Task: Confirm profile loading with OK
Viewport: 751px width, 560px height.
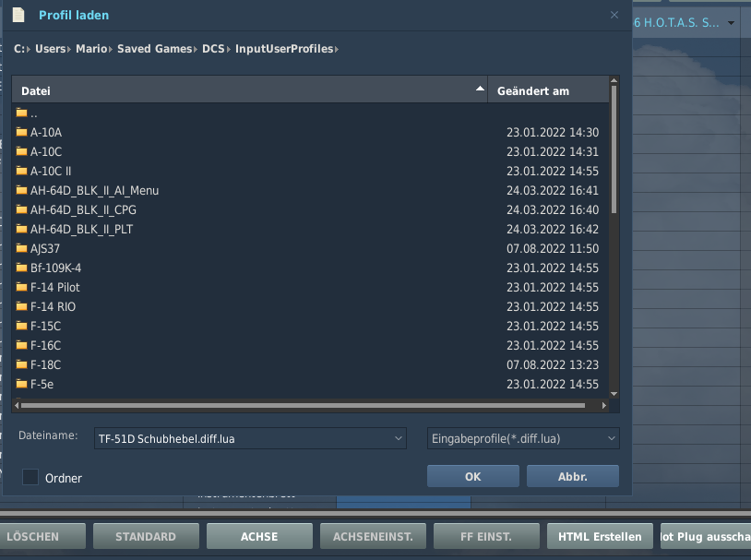Action: 473,477
